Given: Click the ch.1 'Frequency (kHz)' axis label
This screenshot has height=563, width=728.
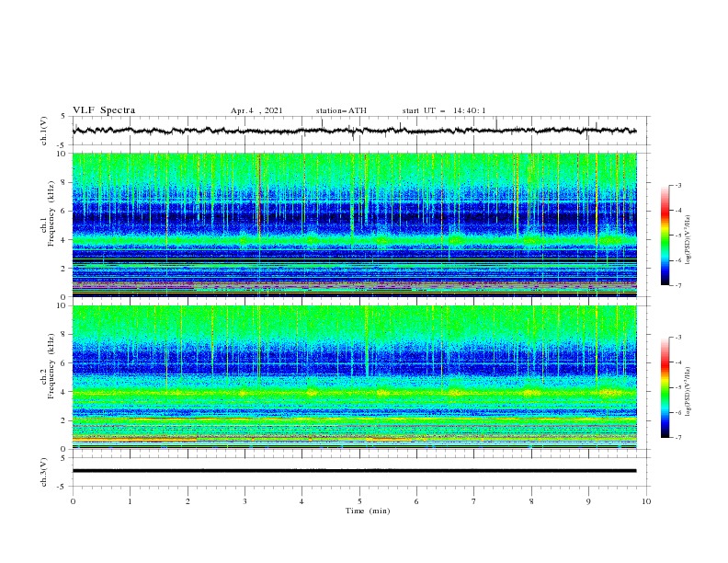Looking at the screenshot, I should click(x=51, y=214).
